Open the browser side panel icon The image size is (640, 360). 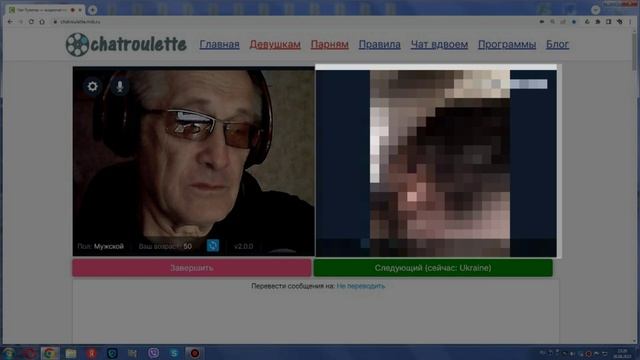(x=609, y=22)
